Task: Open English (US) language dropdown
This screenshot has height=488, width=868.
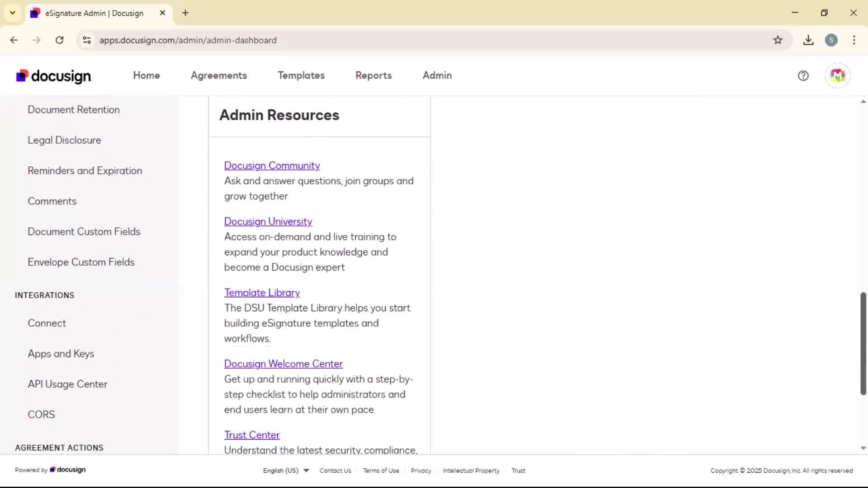Action: pos(286,470)
